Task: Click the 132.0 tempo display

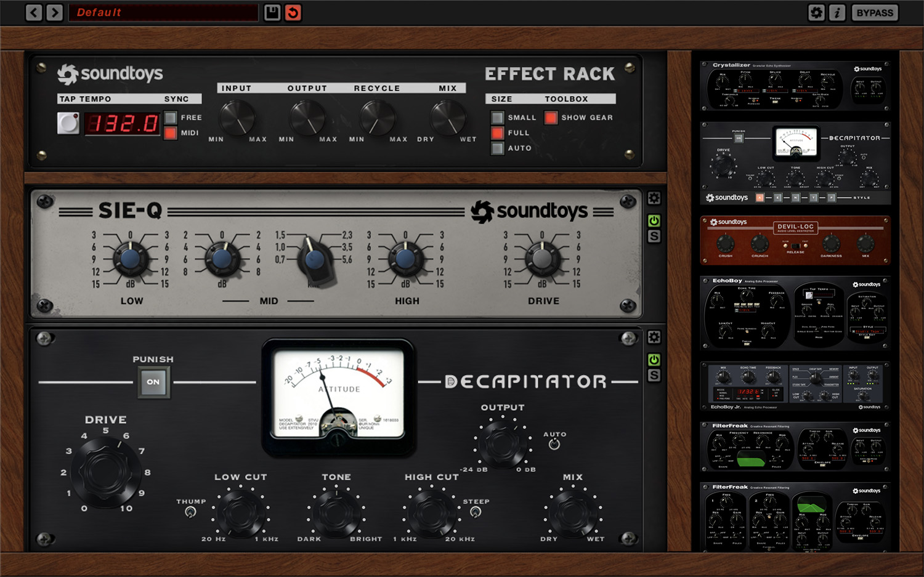Action: (x=122, y=124)
